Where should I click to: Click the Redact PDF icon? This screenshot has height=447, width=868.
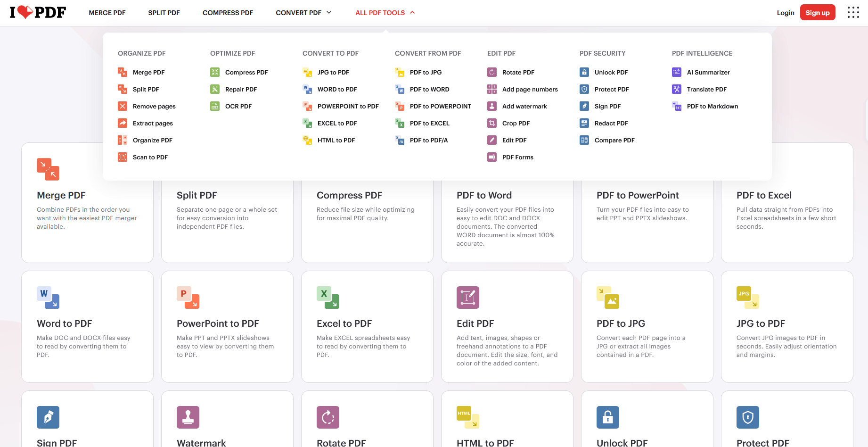pos(584,123)
